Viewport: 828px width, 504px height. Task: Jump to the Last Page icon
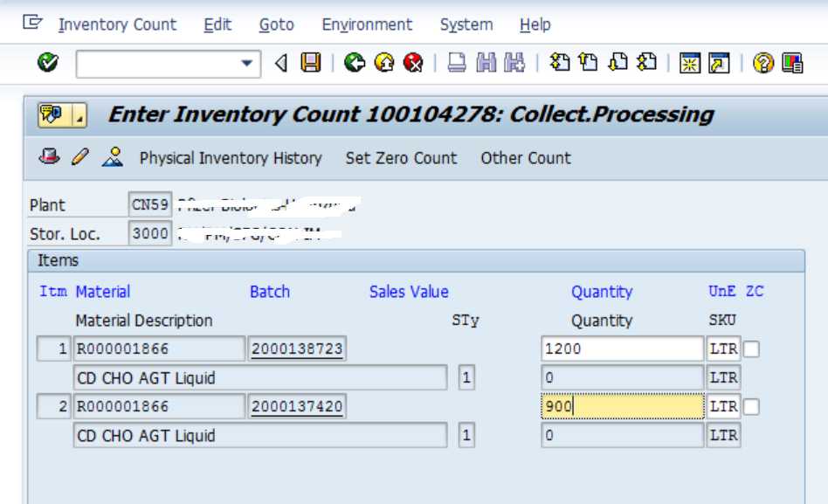pos(646,63)
